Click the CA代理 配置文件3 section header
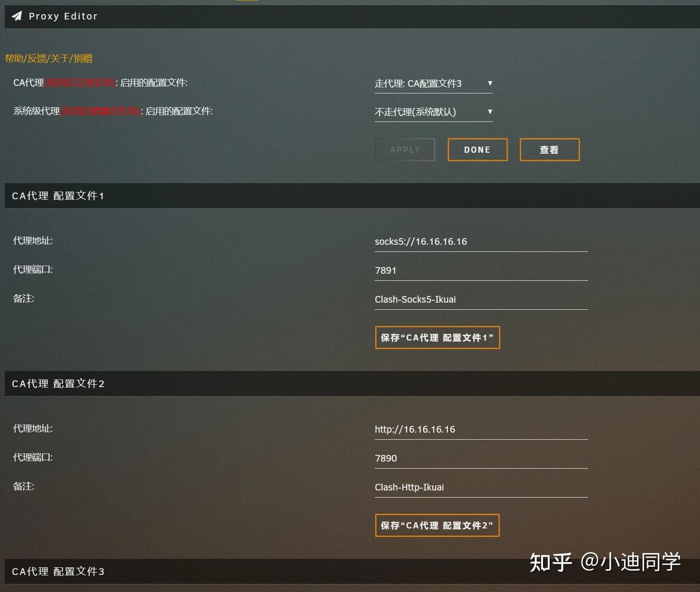The height and width of the screenshot is (592, 700). pos(352,572)
